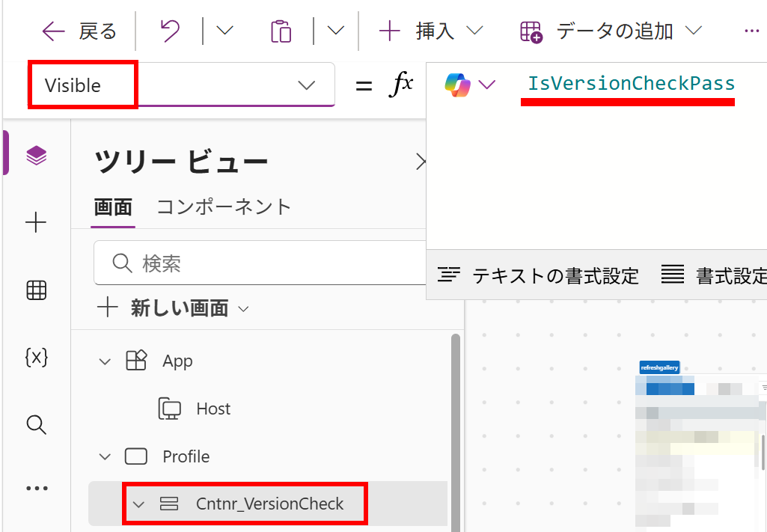Open the Data grid icon in sidebar

click(x=36, y=290)
